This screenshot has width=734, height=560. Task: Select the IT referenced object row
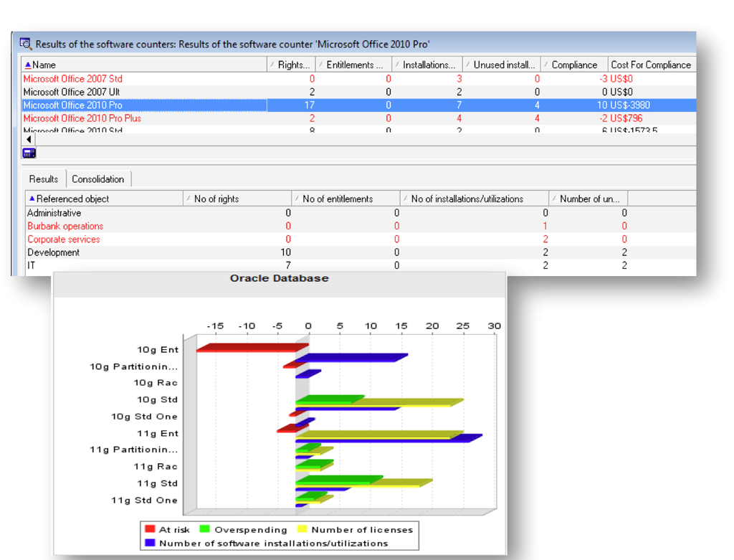[x=361, y=265]
